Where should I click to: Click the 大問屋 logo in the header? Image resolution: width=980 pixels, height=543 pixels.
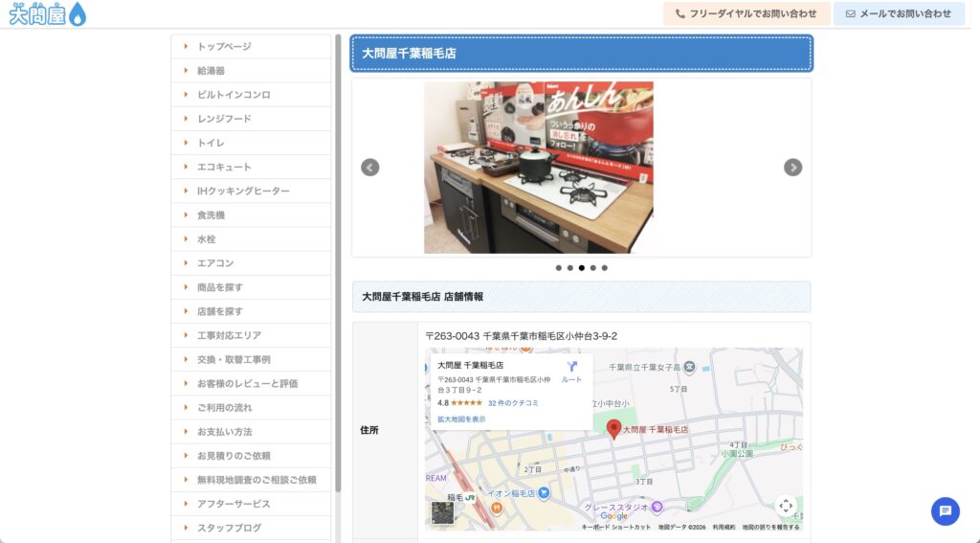[47, 14]
